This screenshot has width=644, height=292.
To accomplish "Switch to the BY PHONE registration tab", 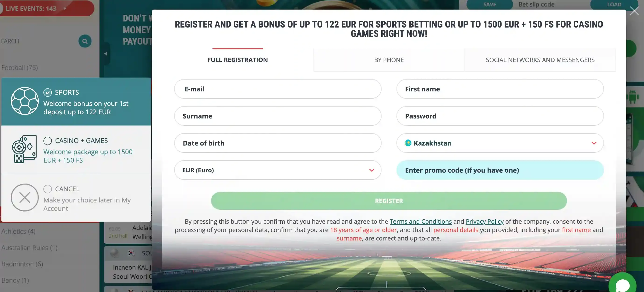I will [389, 60].
